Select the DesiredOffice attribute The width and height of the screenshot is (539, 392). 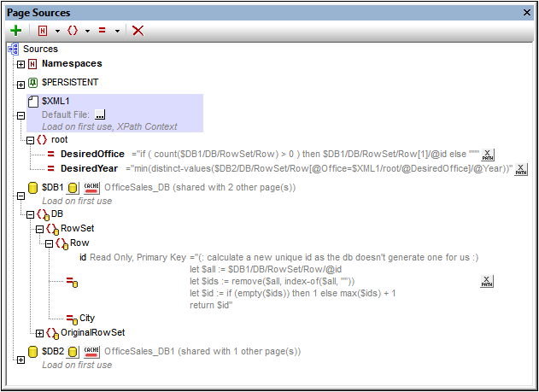[92, 154]
